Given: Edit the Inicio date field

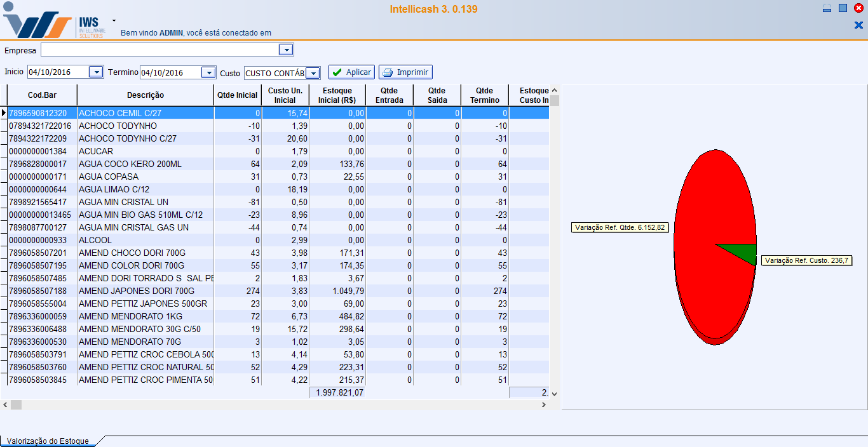Looking at the screenshot, I should click(x=58, y=72).
